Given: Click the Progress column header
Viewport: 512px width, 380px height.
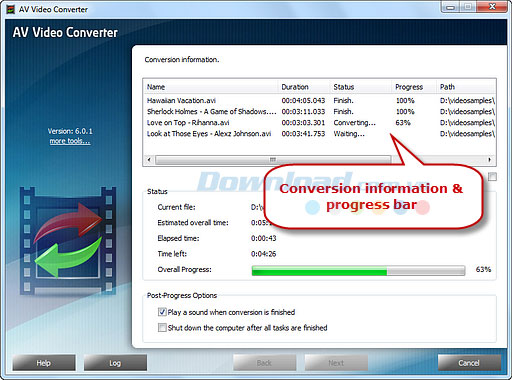Looking at the screenshot, I should pos(414,87).
